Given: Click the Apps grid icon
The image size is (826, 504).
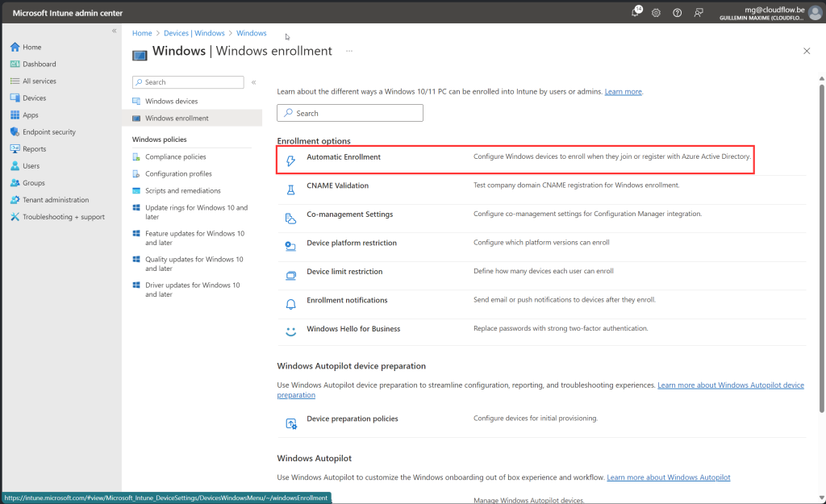Looking at the screenshot, I should 15,115.
